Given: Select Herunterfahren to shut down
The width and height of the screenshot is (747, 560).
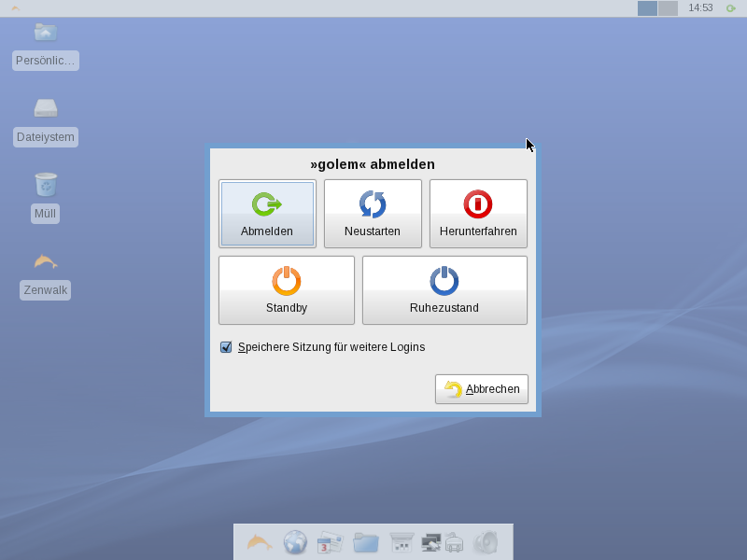Looking at the screenshot, I should (x=478, y=214).
